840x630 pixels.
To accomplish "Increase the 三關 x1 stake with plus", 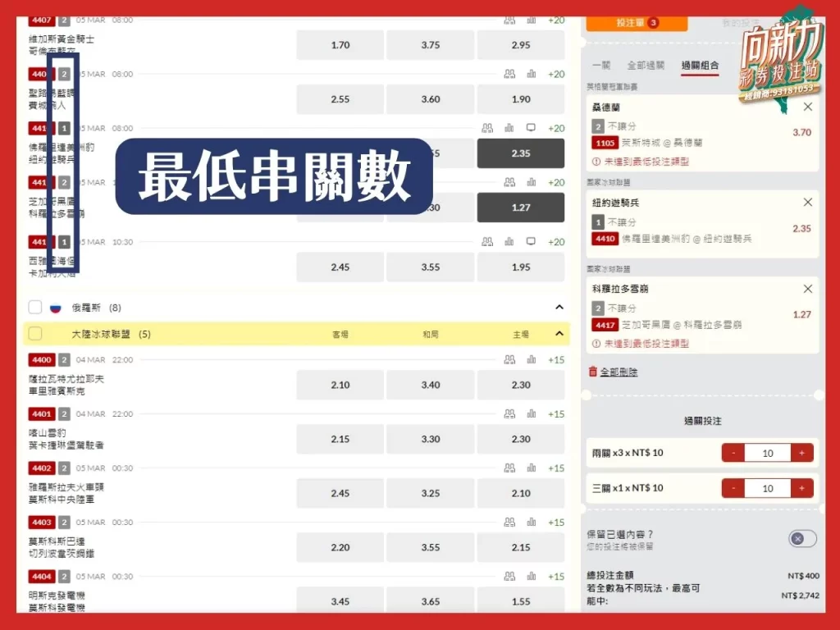I will click(802, 488).
